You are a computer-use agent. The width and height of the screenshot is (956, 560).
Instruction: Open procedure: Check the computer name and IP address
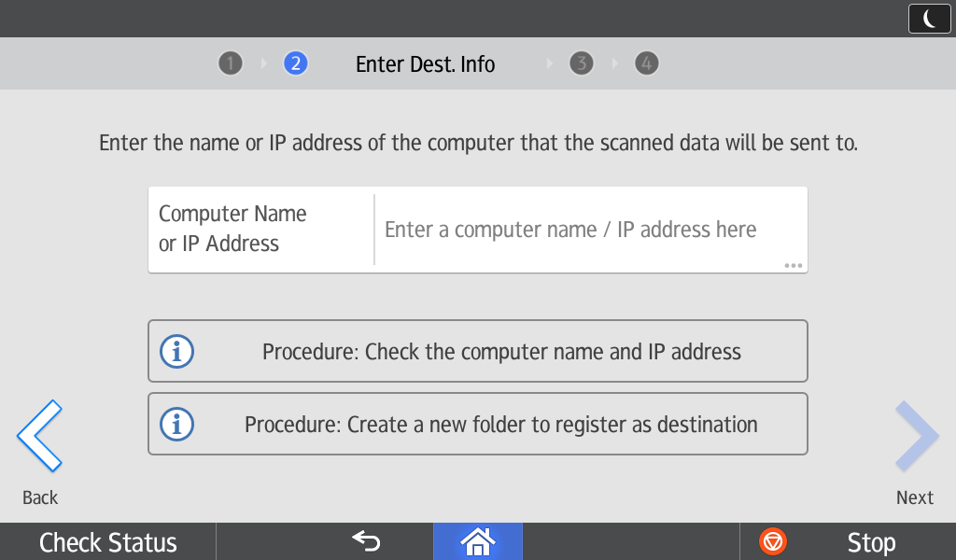tap(500, 352)
